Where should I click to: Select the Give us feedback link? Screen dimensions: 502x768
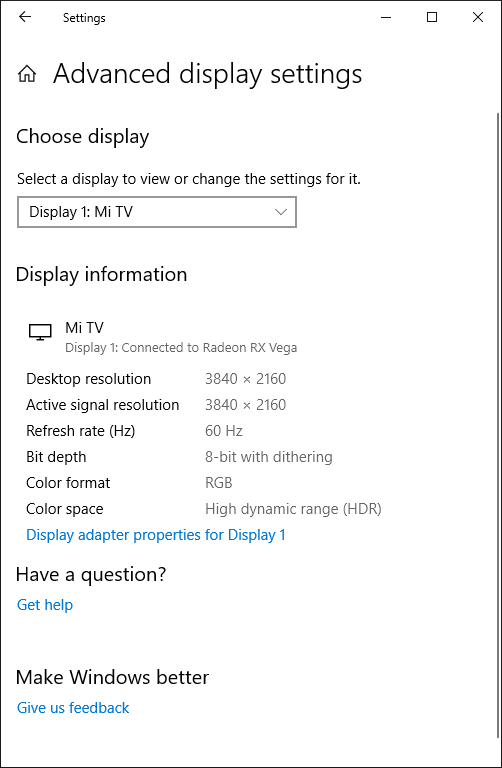coord(73,708)
